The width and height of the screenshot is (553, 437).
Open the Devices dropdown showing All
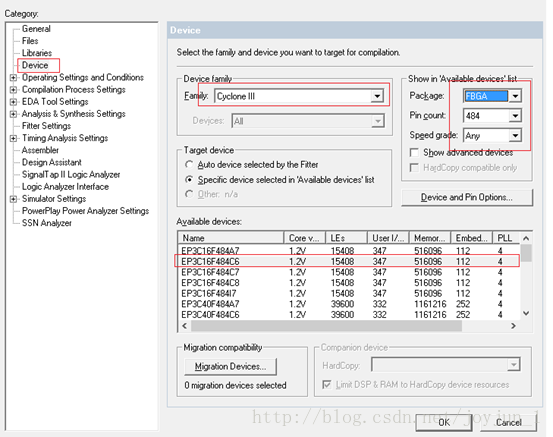pyautogui.click(x=308, y=121)
